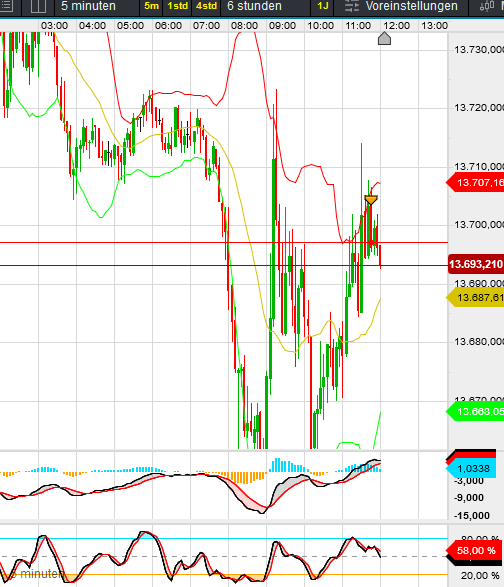Click the 08:00 time axis label
Image resolution: width=504 pixels, height=587 pixels.
coord(244,26)
